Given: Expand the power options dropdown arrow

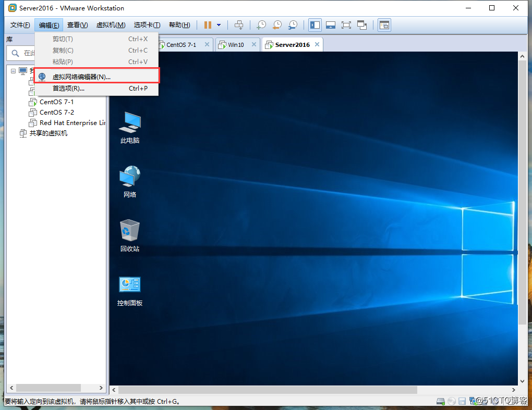Looking at the screenshot, I should [x=219, y=25].
